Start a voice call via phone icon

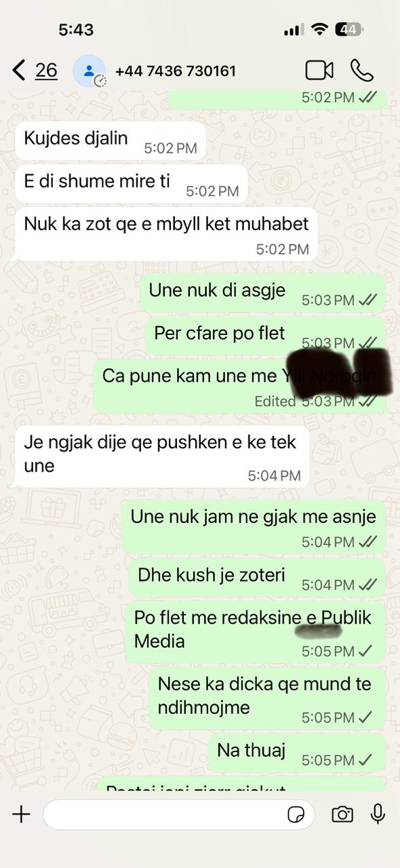[x=362, y=70]
